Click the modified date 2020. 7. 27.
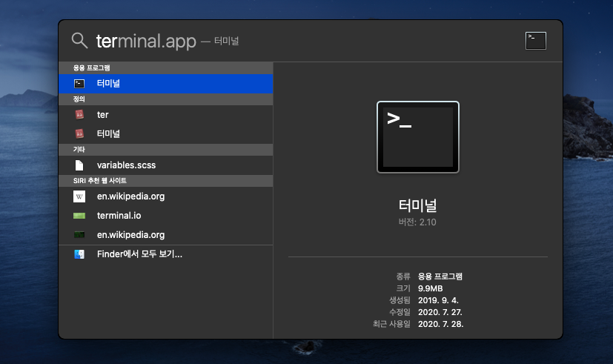Image resolution: width=613 pixels, height=364 pixels. pos(440,312)
